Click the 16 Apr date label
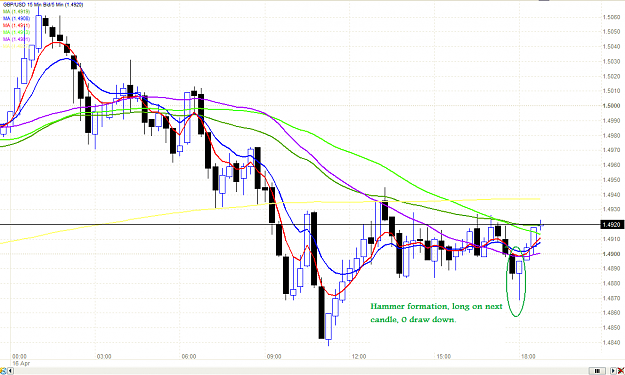The height and width of the screenshot is (375, 625). click(x=21, y=363)
